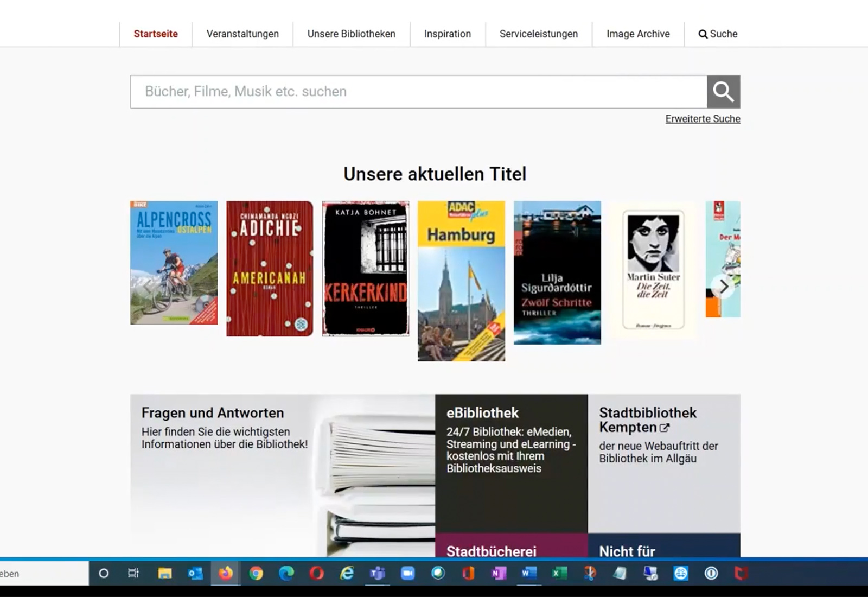Viewport: 868px width, 597px height.
Task: Open the Suche menu with magnifier icon
Action: pos(718,34)
